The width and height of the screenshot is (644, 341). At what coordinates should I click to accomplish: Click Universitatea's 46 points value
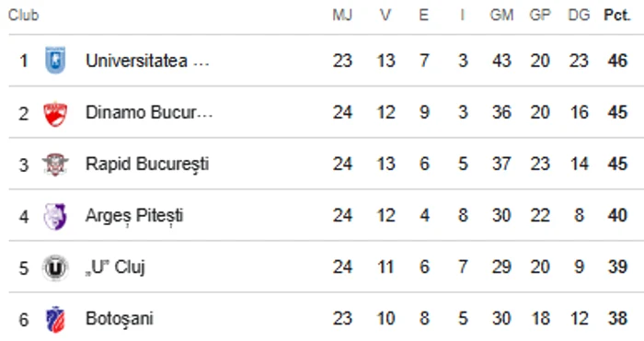click(x=617, y=61)
